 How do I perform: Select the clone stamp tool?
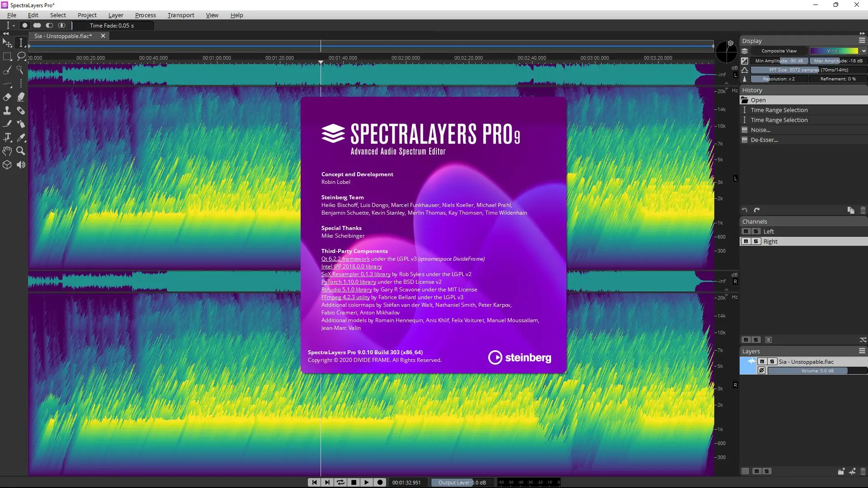pyautogui.click(x=7, y=111)
